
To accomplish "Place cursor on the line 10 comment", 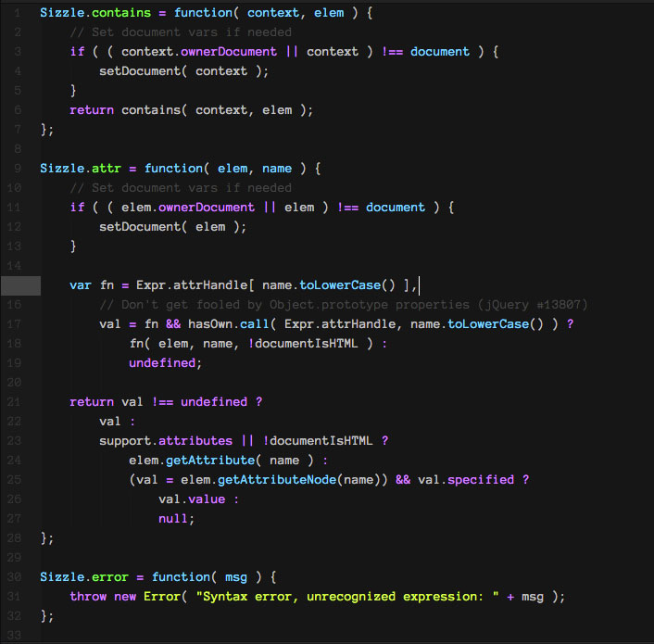I will point(181,188).
